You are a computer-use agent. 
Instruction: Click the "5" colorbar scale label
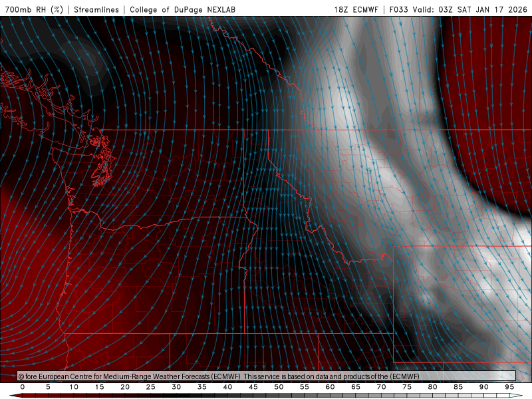tap(48, 387)
